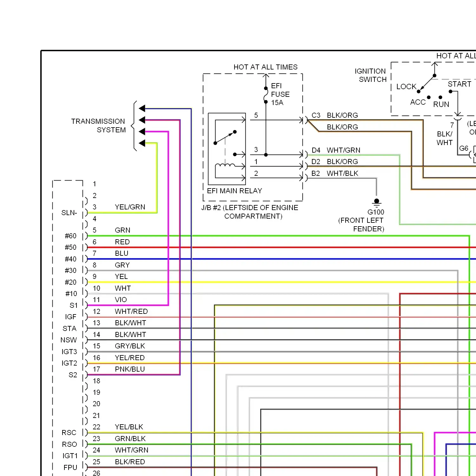Click the S2 terminal label
The height and width of the screenshot is (476, 476).
coord(73,375)
